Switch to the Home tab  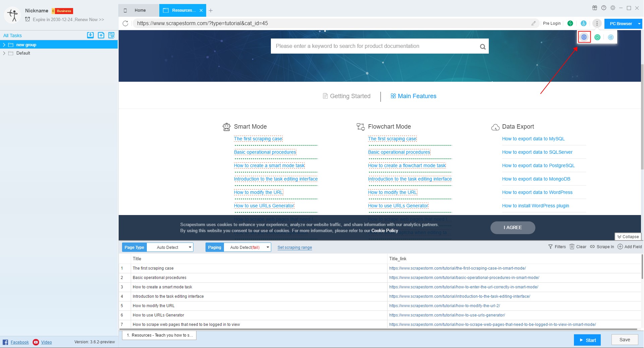point(139,10)
